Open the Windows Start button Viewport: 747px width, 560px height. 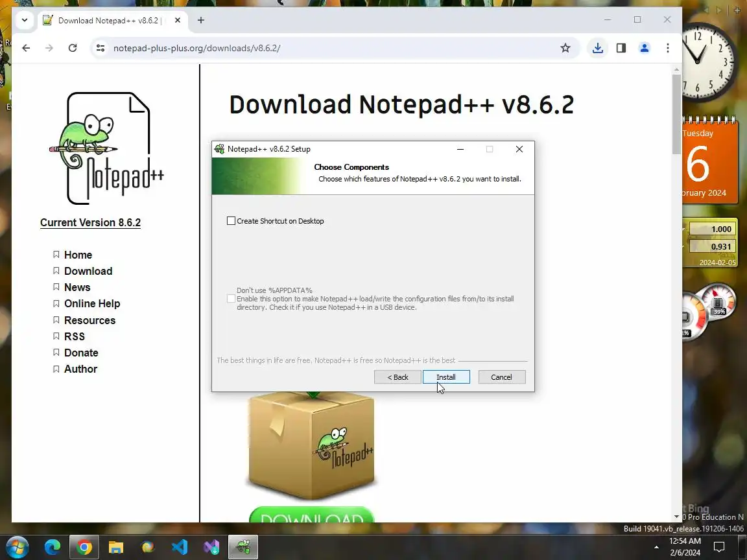point(17,547)
